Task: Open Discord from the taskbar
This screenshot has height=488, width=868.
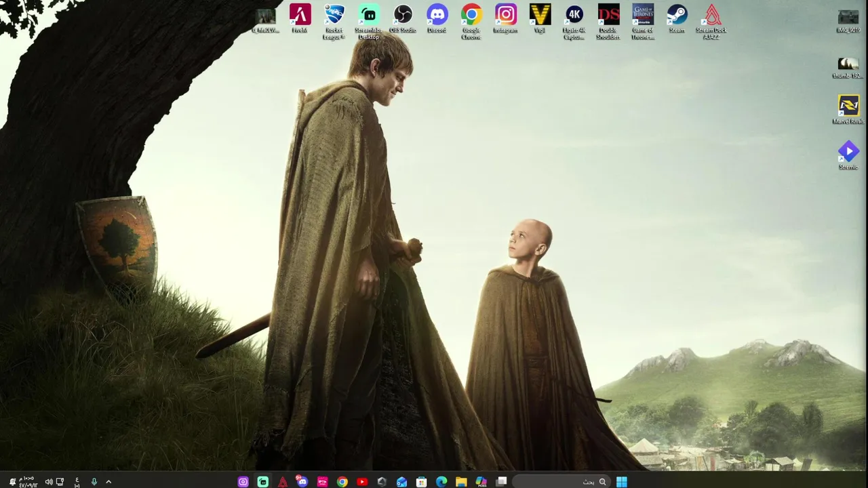Action: pyautogui.click(x=302, y=482)
